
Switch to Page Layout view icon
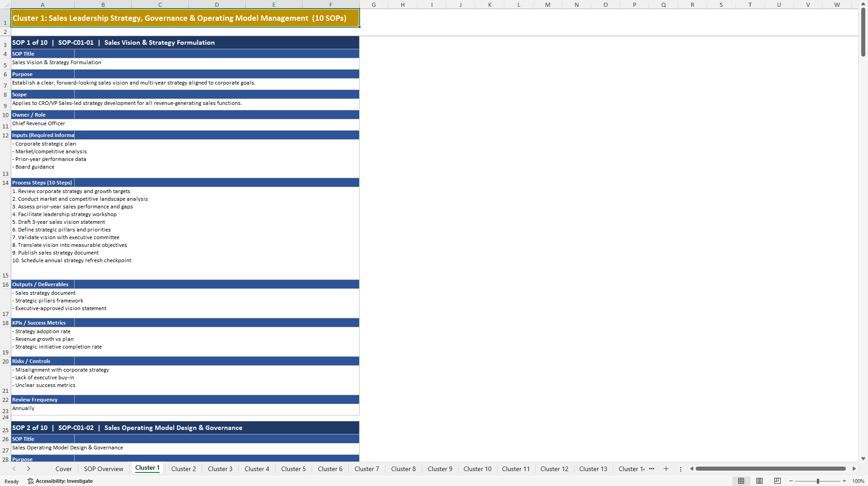(x=759, y=481)
